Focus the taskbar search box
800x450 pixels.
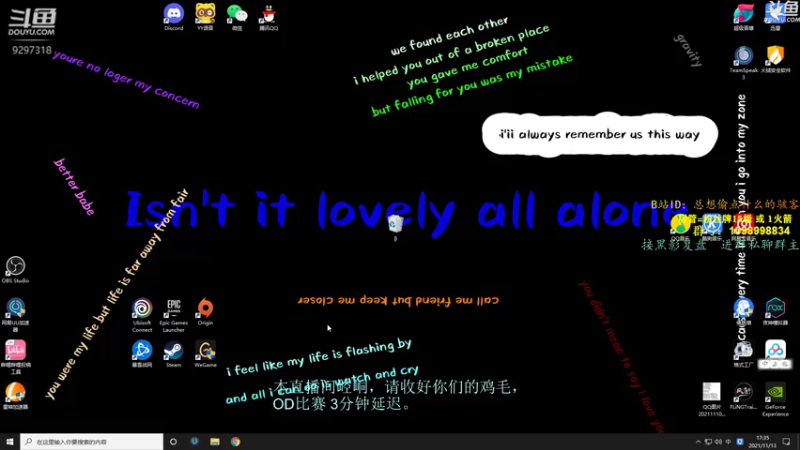coord(92,441)
